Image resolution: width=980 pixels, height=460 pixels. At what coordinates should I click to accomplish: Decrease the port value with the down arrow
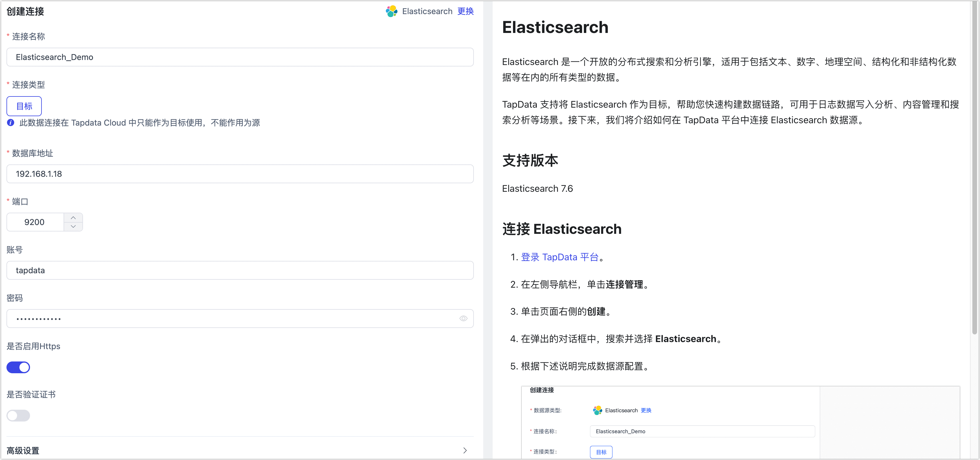73,226
